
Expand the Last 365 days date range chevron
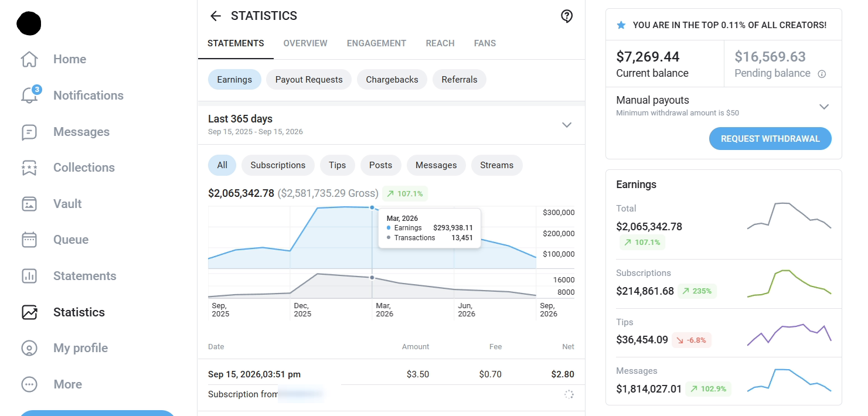[x=567, y=125]
